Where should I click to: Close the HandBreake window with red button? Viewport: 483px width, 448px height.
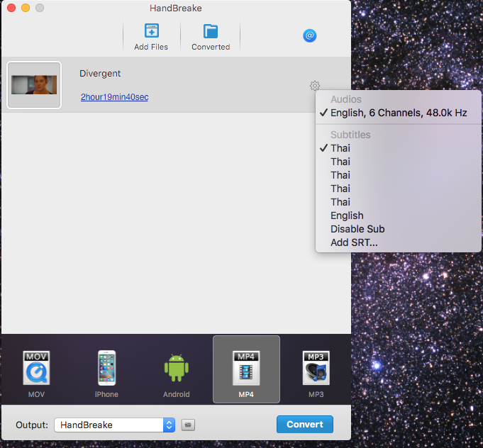[x=11, y=8]
